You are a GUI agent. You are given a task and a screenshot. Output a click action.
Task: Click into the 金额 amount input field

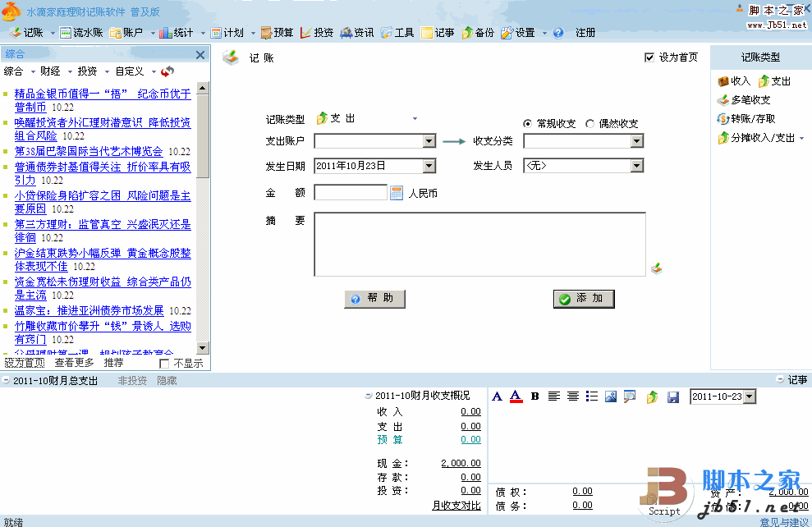point(351,193)
